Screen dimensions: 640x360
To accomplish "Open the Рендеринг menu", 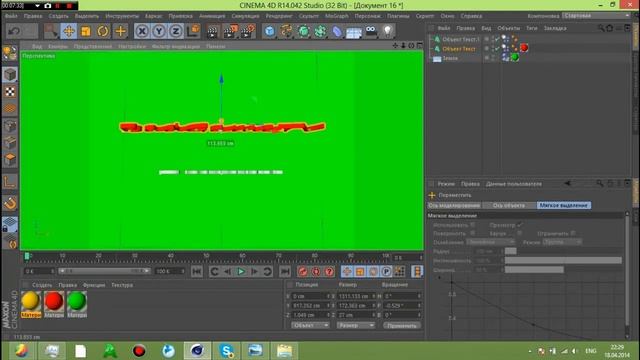I will click(x=279, y=16).
